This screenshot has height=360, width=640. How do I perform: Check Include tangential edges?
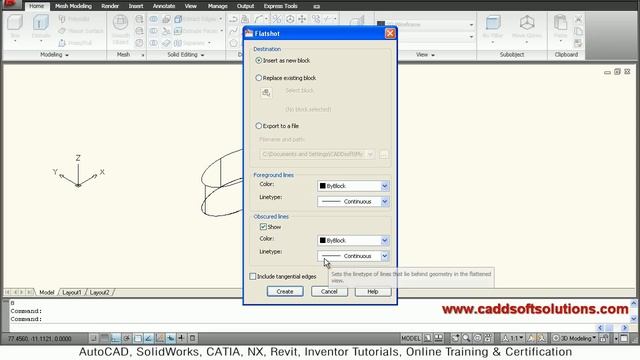(x=253, y=276)
